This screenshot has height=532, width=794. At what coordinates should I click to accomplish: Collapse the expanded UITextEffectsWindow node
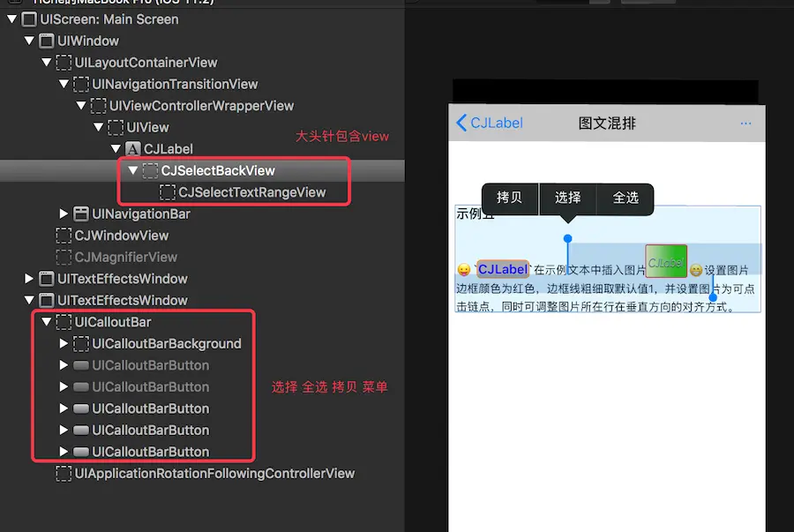[29, 301]
